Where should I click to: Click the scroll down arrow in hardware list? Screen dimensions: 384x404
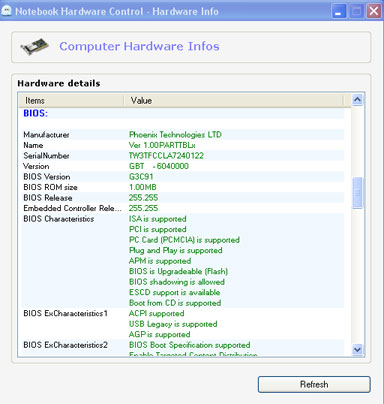point(357,349)
